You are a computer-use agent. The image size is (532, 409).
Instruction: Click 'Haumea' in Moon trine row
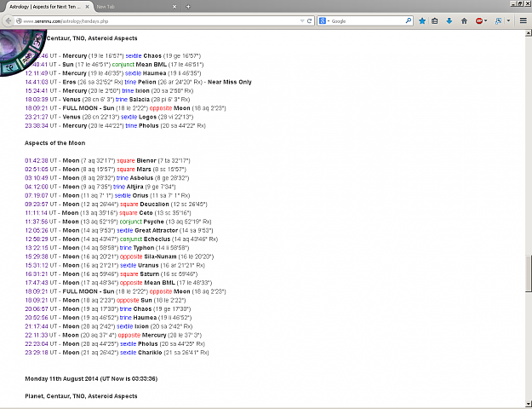pyautogui.click(x=145, y=318)
